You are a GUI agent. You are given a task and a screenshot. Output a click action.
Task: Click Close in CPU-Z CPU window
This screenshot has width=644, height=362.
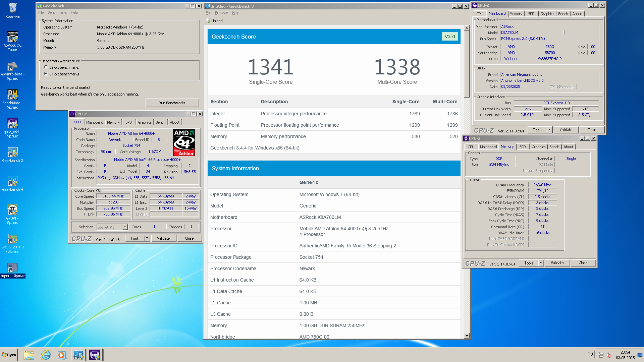(x=189, y=238)
